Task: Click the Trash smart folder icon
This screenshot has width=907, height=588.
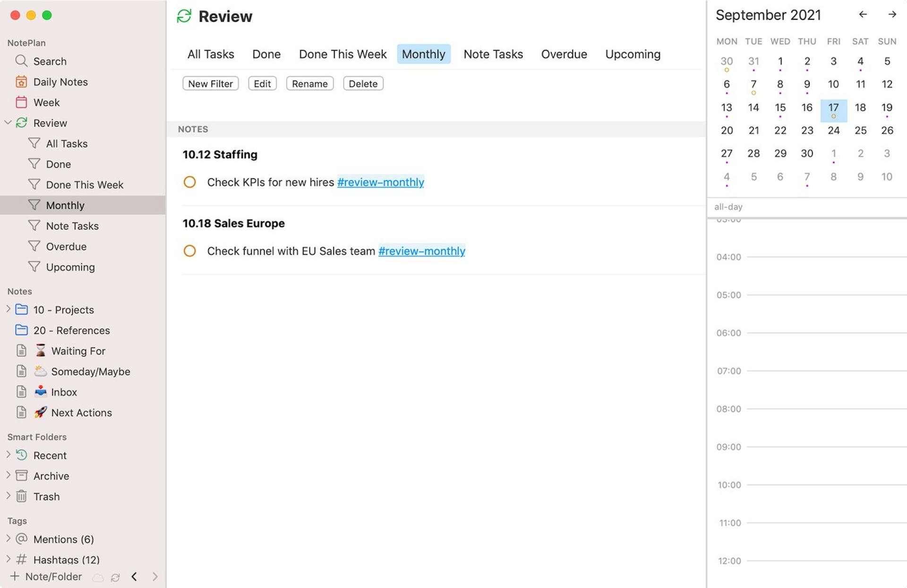Action: pos(21,496)
